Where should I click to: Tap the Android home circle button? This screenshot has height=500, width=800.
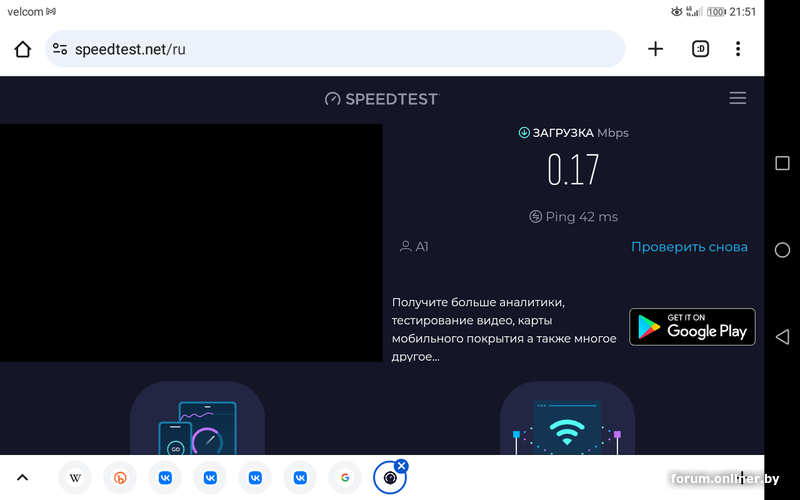tap(782, 250)
